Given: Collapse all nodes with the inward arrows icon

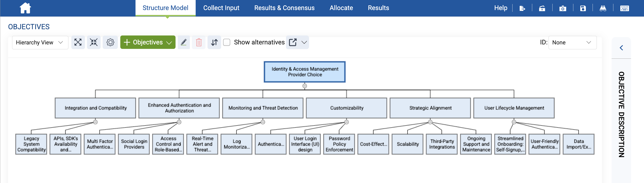Looking at the screenshot, I should (94, 42).
